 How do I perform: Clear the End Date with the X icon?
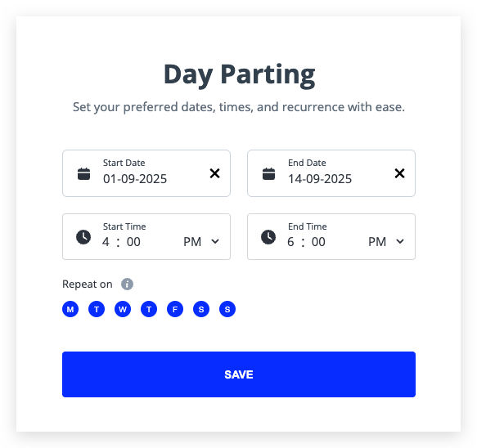[x=399, y=173]
